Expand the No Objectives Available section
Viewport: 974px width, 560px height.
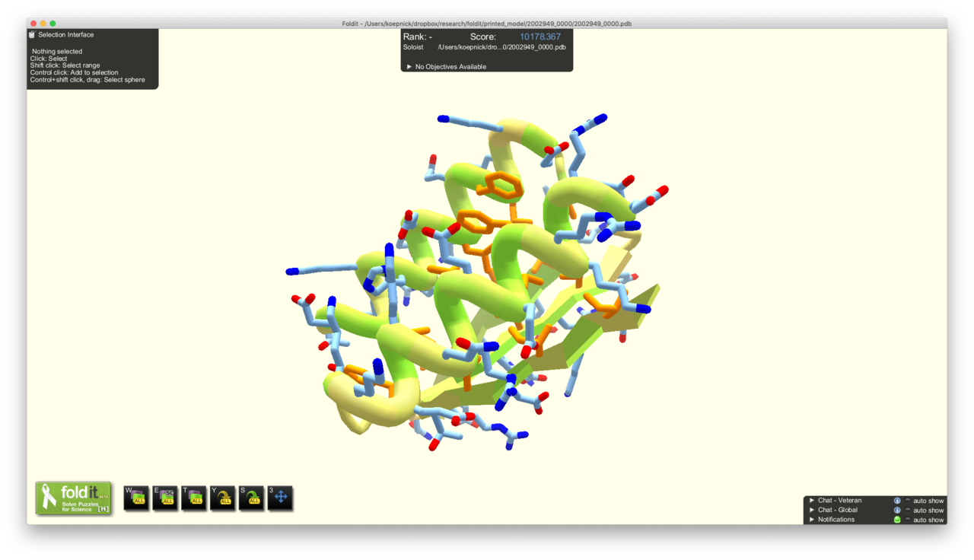pyautogui.click(x=409, y=66)
